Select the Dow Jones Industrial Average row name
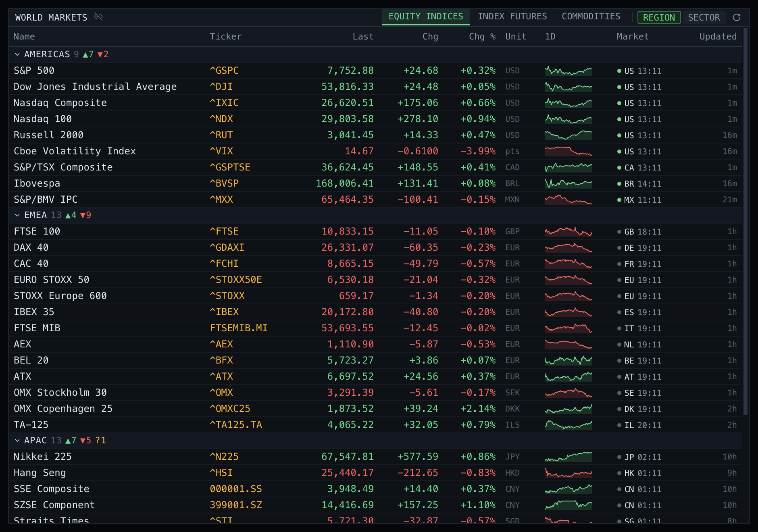758x532 pixels. [x=95, y=87]
